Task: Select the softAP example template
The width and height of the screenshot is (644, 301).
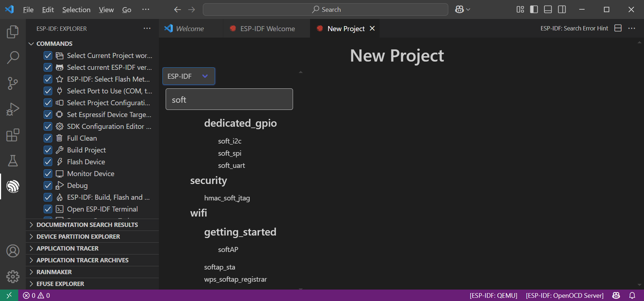Action: tap(228, 249)
